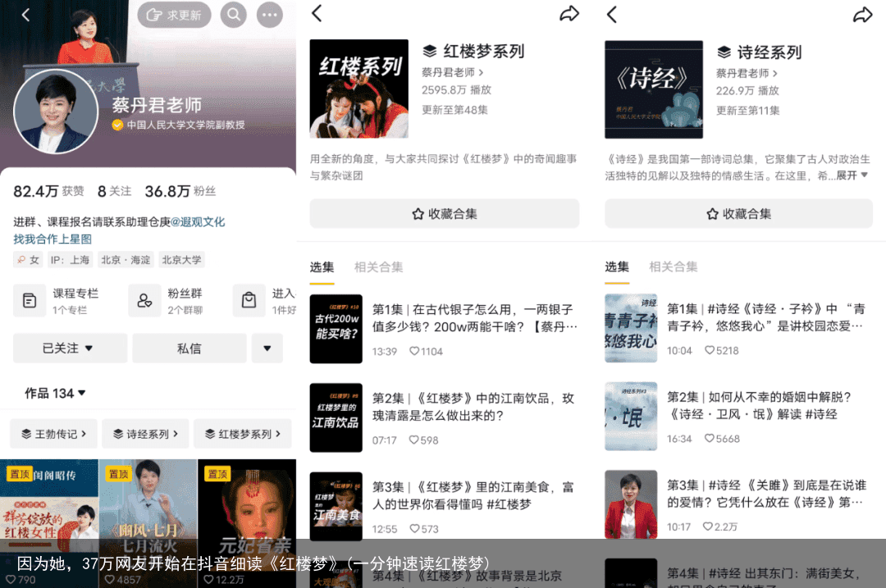Like the episode with 2.2万 likes
The width and height of the screenshot is (886, 588).
coord(720,526)
